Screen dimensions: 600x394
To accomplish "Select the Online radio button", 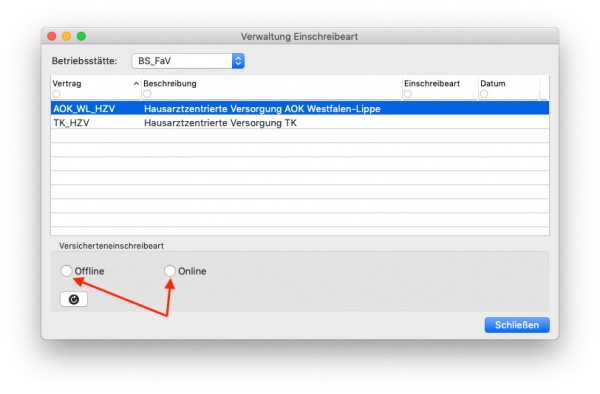I will click(x=170, y=271).
